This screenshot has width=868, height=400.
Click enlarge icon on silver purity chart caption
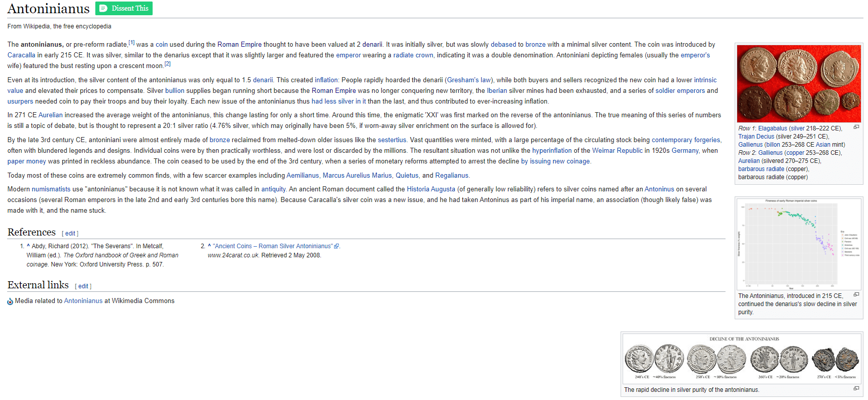(856, 294)
